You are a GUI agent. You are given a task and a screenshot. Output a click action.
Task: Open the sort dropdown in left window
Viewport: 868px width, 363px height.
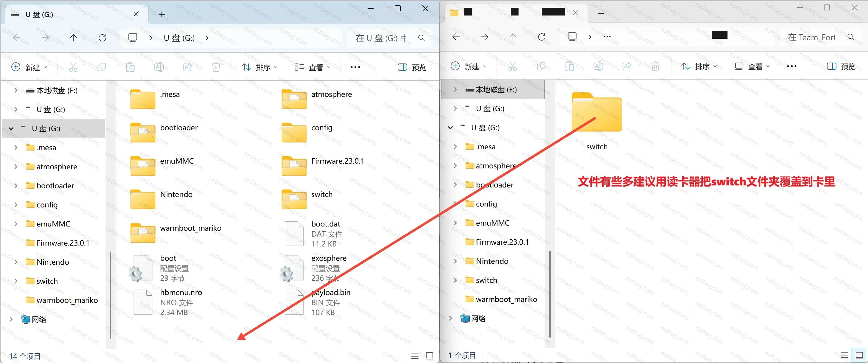click(x=260, y=67)
